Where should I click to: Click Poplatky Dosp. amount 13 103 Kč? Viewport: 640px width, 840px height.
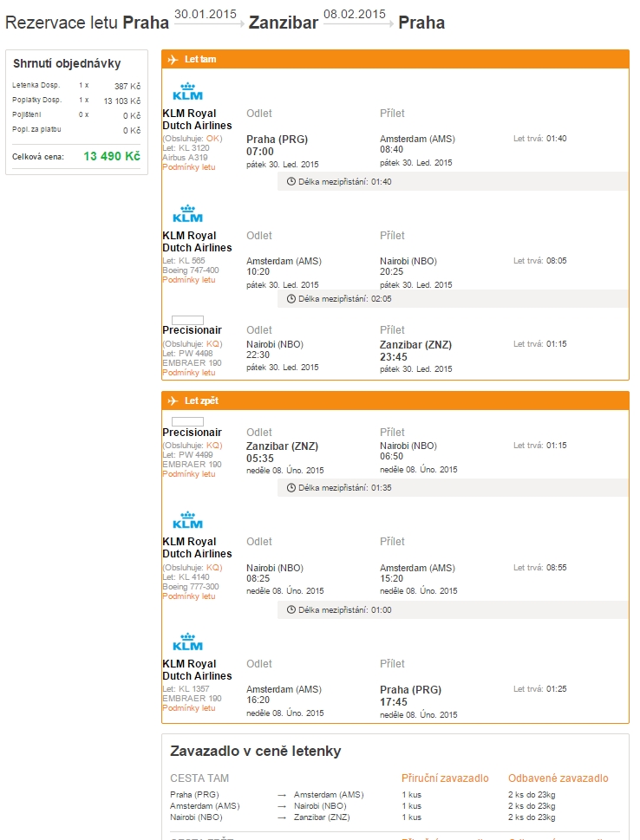(x=122, y=101)
